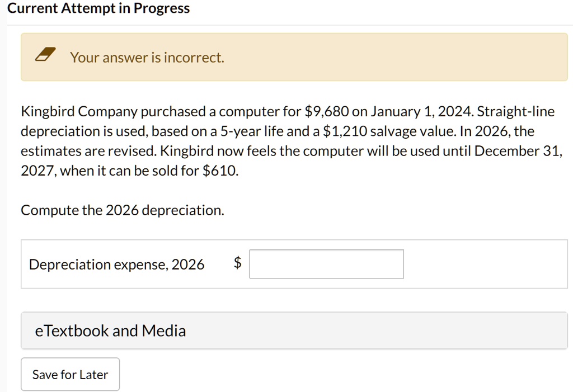
Task: Select the dollar sign beside the input
Action: (x=237, y=263)
